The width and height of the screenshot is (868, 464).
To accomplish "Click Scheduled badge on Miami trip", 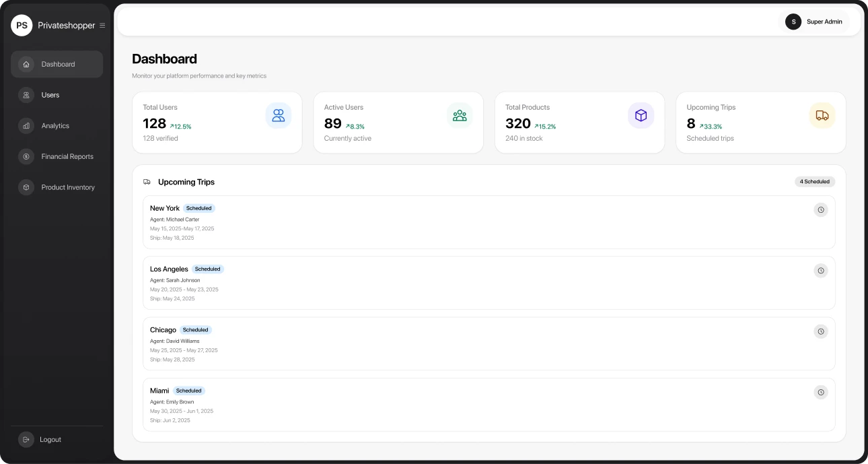I will coord(189,391).
